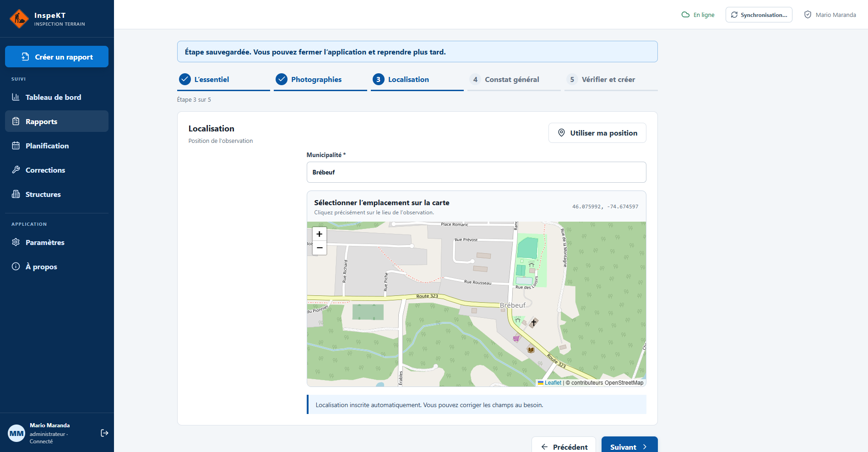Click the Créer un rapport button
Screen dimensions: 868x452
pyautogui.click(x=57, y=57)
